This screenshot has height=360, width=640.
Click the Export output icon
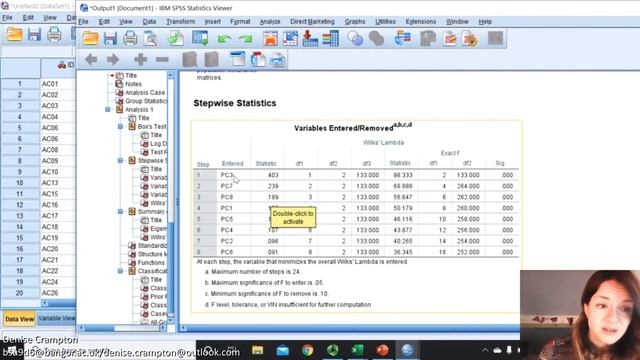click(x=176, y=39)
